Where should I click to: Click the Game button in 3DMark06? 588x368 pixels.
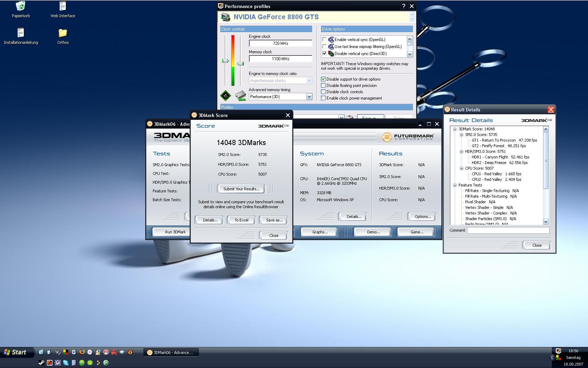tap(416, 232)
